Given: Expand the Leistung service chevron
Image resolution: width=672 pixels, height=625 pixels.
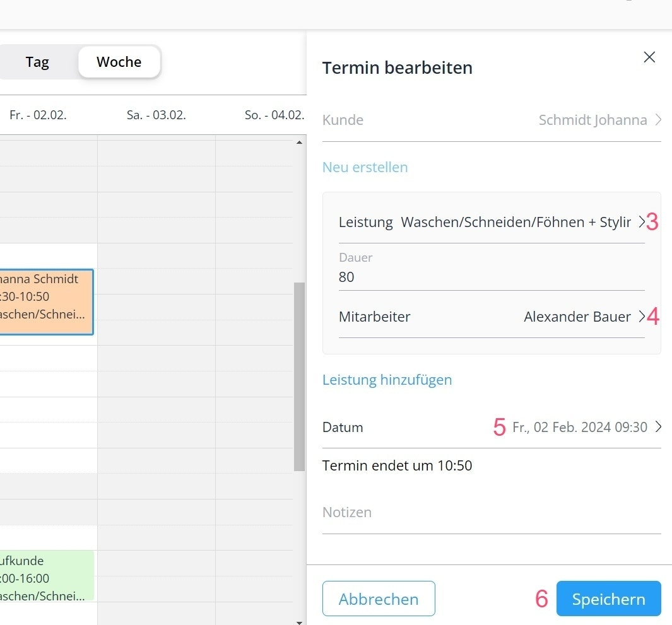Looking at the screenshot, I should [641, 222].
